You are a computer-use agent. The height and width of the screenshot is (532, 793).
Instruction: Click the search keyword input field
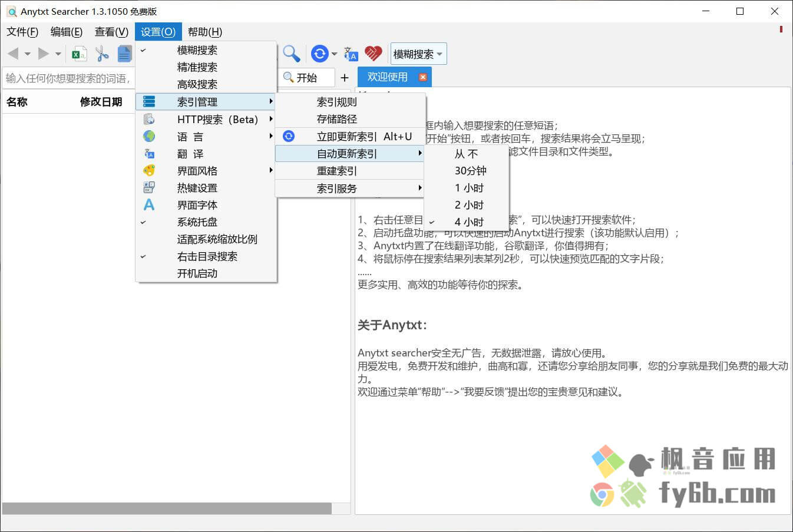point(68,78)
